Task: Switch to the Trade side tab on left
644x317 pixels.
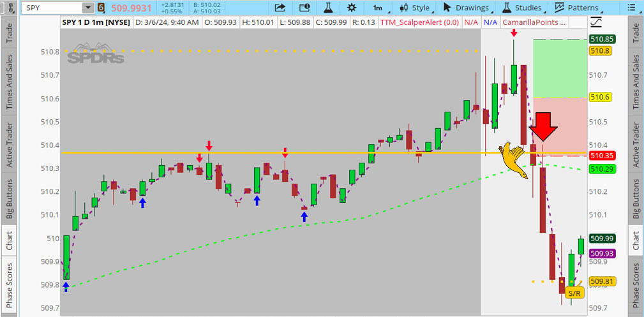Action: [9, 33]
